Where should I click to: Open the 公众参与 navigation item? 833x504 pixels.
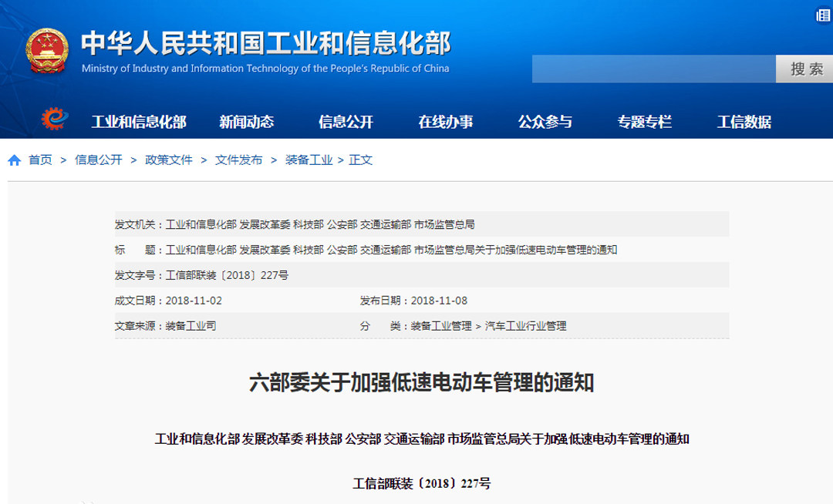[x=545, y=122]
